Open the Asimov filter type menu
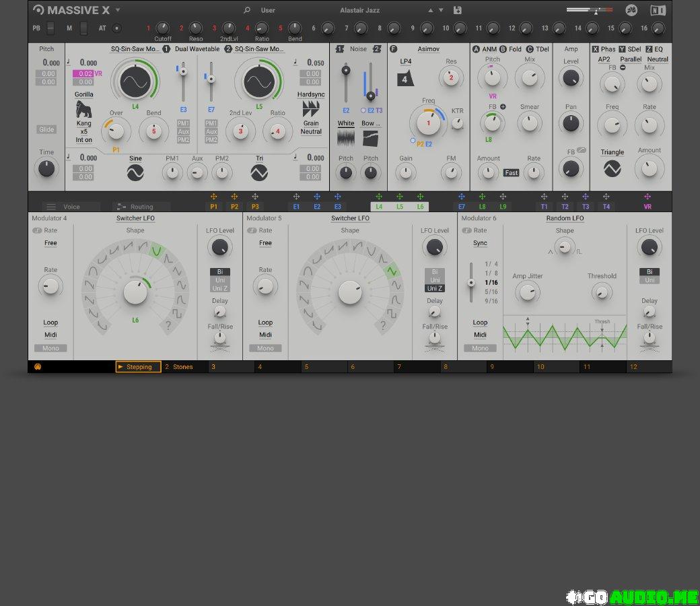The image size is (700, 606). (429, 49)
